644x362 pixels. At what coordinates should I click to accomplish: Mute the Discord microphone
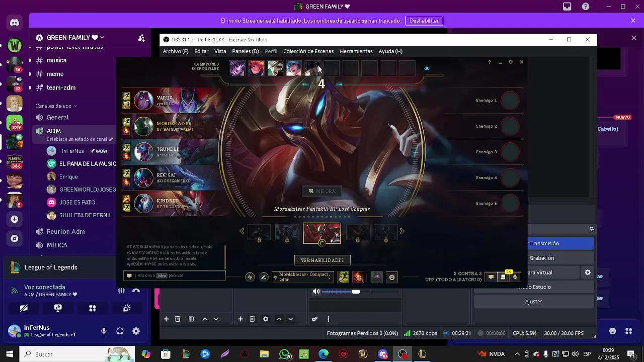104,331
